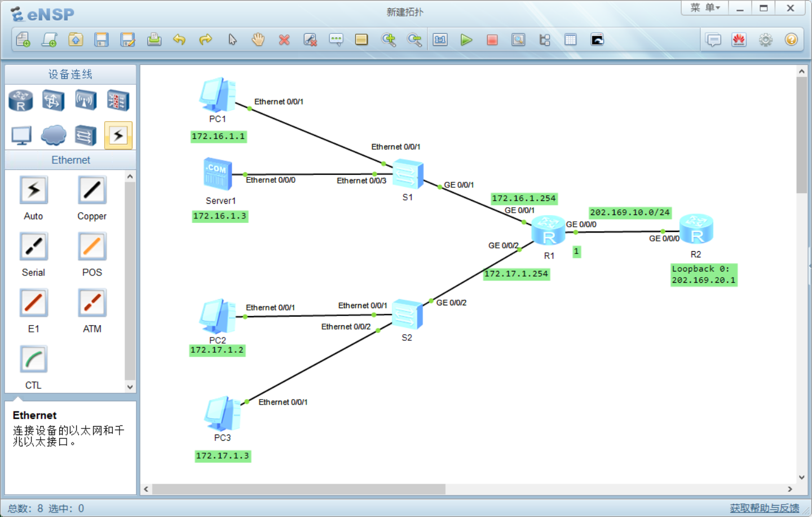Choose the WLAN device category
The height and width of the screenshot is (517, 812).
(x=86, y=100)
